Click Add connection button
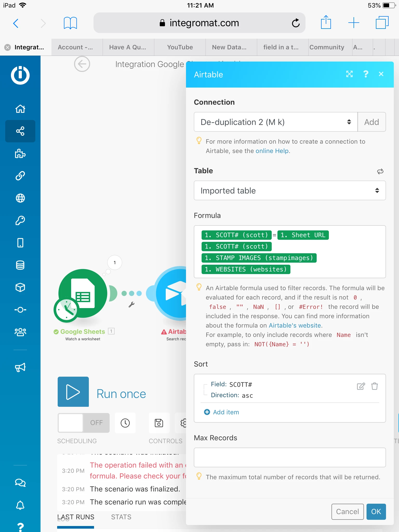 [372, 122]
